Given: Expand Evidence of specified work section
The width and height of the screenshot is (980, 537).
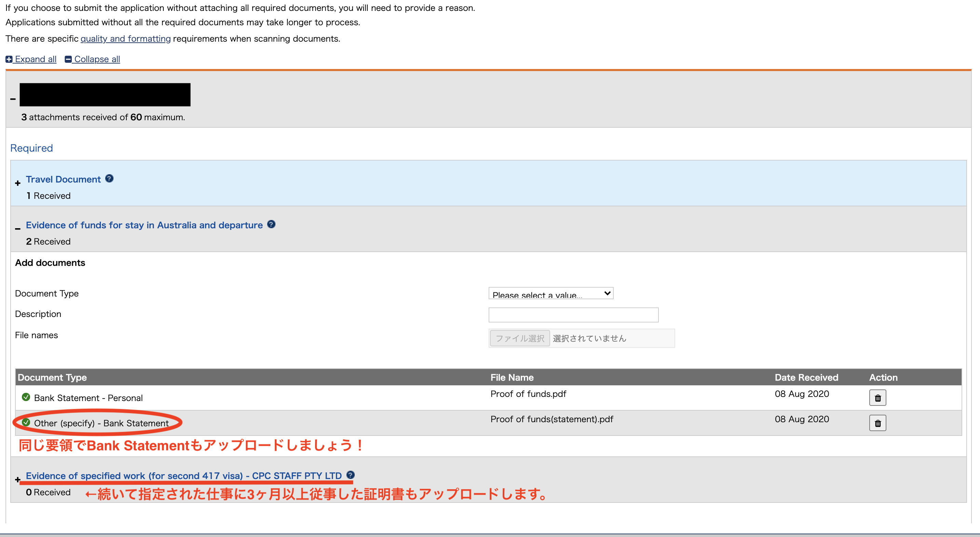Looking at the screenshot, I should 17,480.
